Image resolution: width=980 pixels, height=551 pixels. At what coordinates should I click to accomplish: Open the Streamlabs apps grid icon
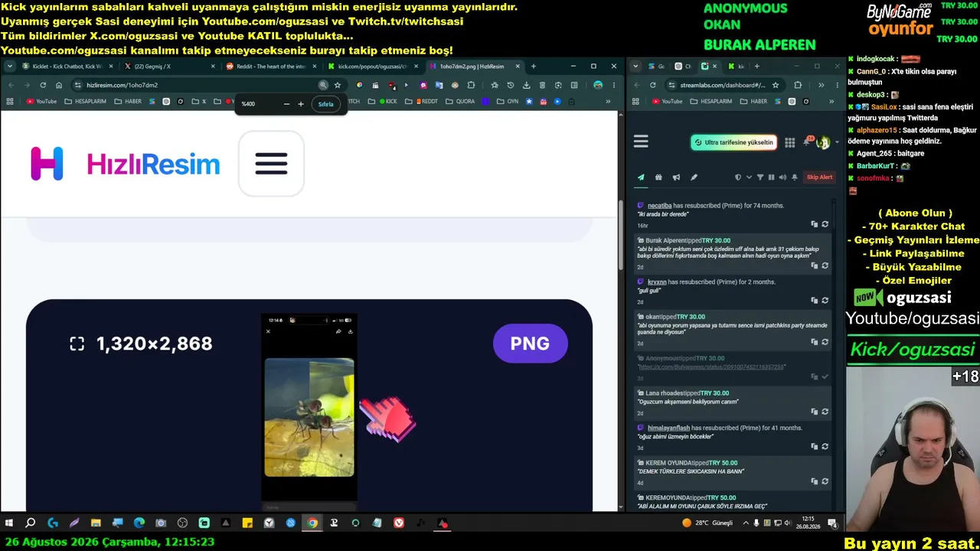click(790, 142)
